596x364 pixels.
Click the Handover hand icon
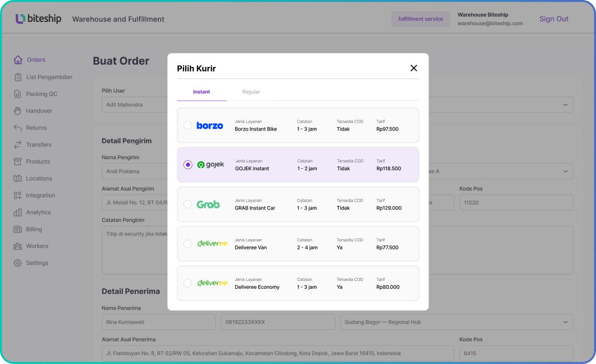coord(18,110)
